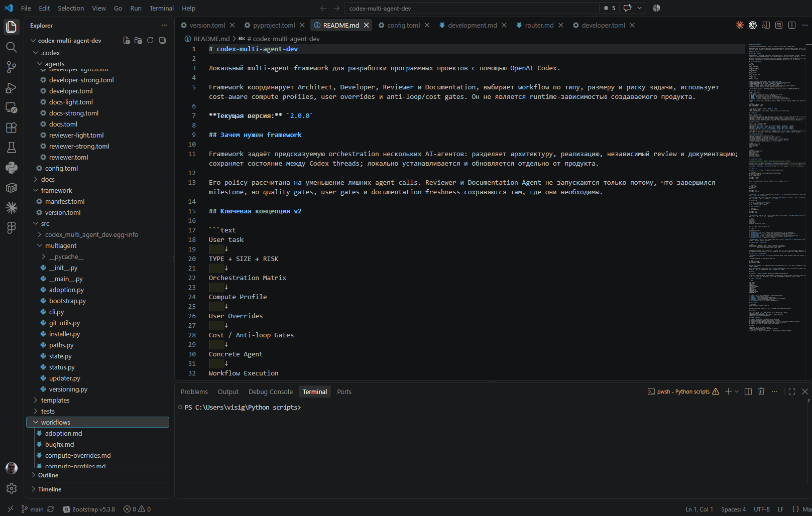
Task: Open the Search view in activity bar
Action: pos(11,47)
